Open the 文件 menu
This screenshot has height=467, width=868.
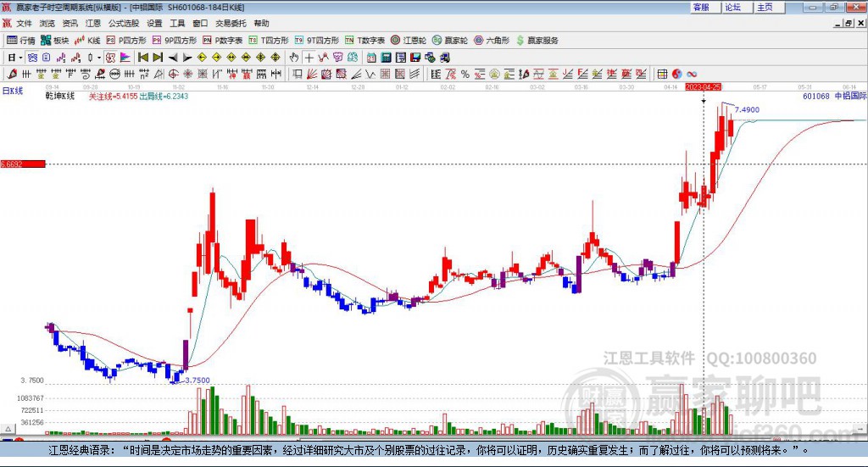25,23
